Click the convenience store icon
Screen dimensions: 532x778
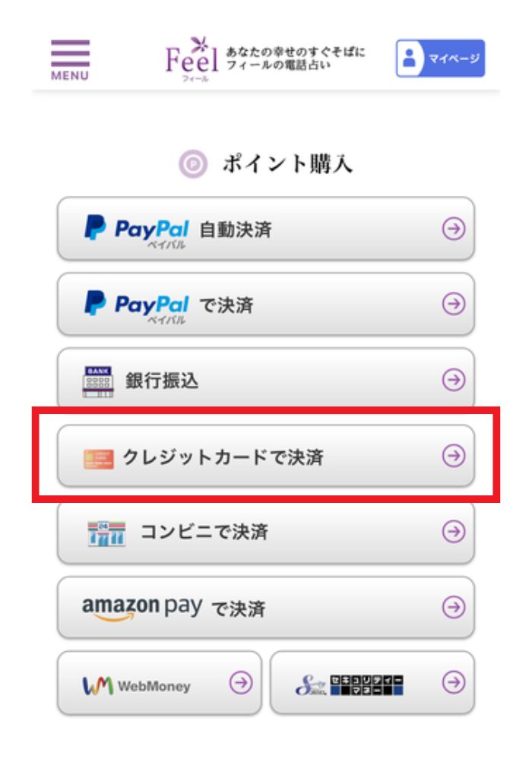point(106,534)
